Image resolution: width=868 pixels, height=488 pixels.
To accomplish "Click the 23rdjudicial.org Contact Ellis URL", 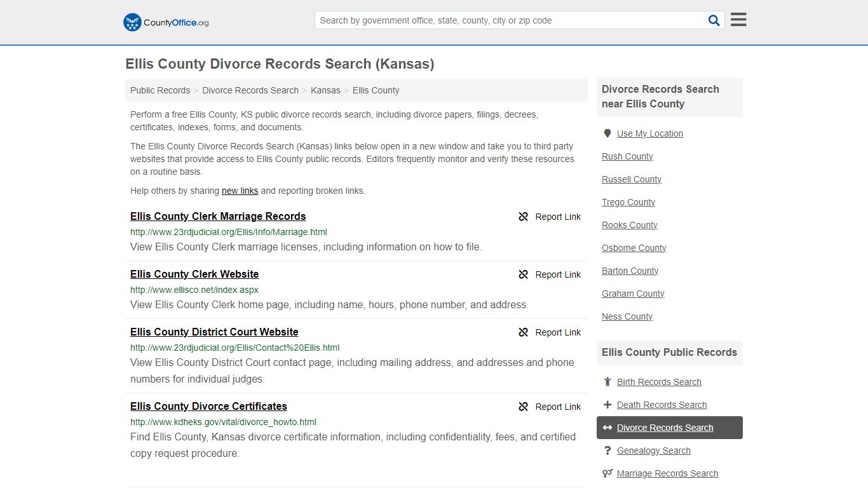I will [235, 348].
